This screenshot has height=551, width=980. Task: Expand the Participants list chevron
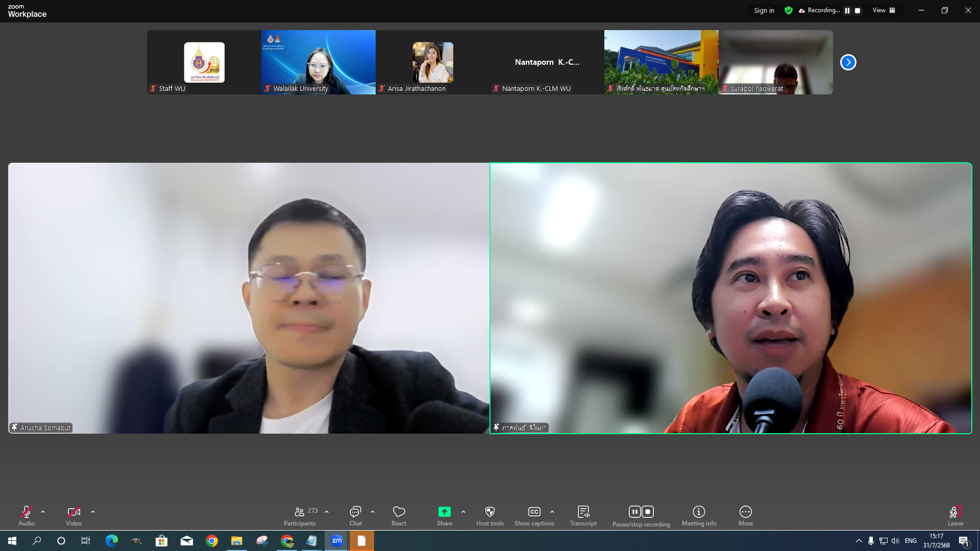point(326,512)
